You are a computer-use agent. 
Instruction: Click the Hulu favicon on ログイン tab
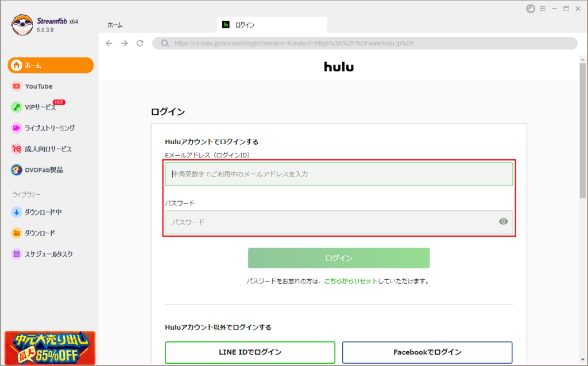tap(226, 25)
